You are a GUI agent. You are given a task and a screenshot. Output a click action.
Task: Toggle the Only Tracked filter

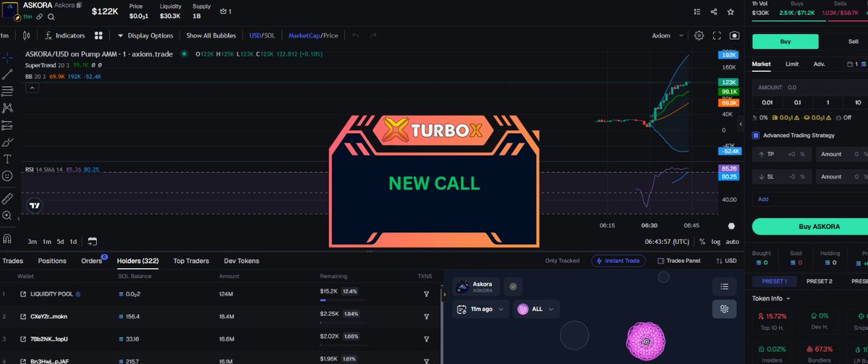click(562, 261)
